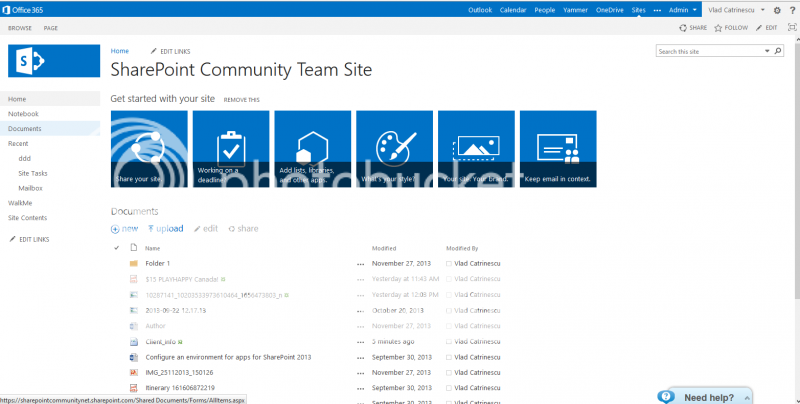
Task: Open Site Contents in left navigation
Action: 27,217
